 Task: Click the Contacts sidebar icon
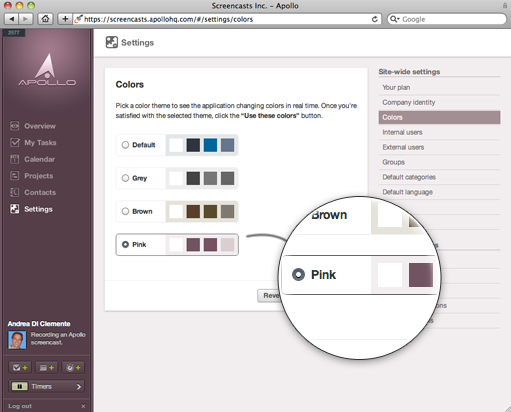pyautogui.click(x=14, y=192)
